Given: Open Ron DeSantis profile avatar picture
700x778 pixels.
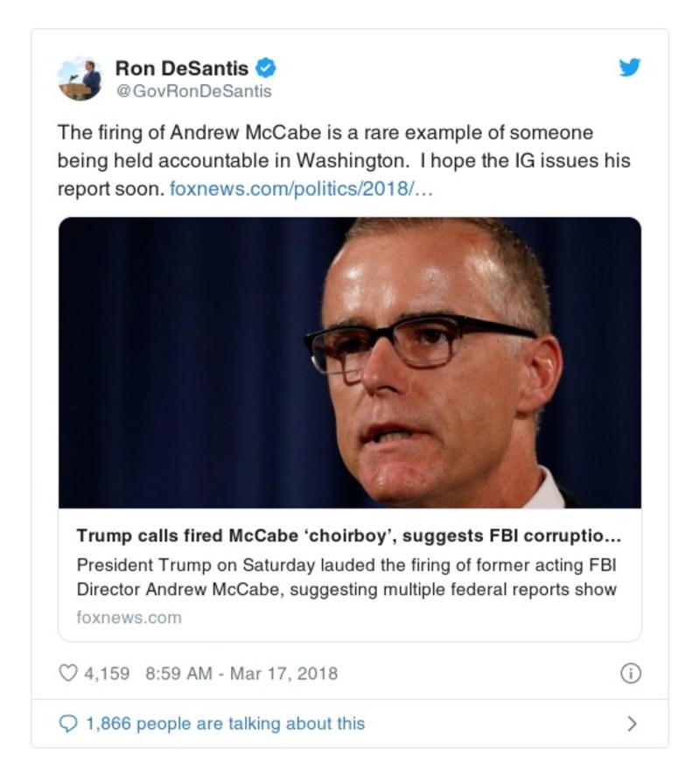Looking at the screenshot, I should point(80,80).
